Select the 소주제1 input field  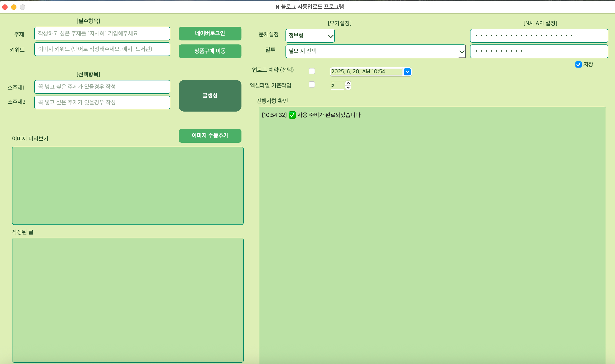point(102,87)
